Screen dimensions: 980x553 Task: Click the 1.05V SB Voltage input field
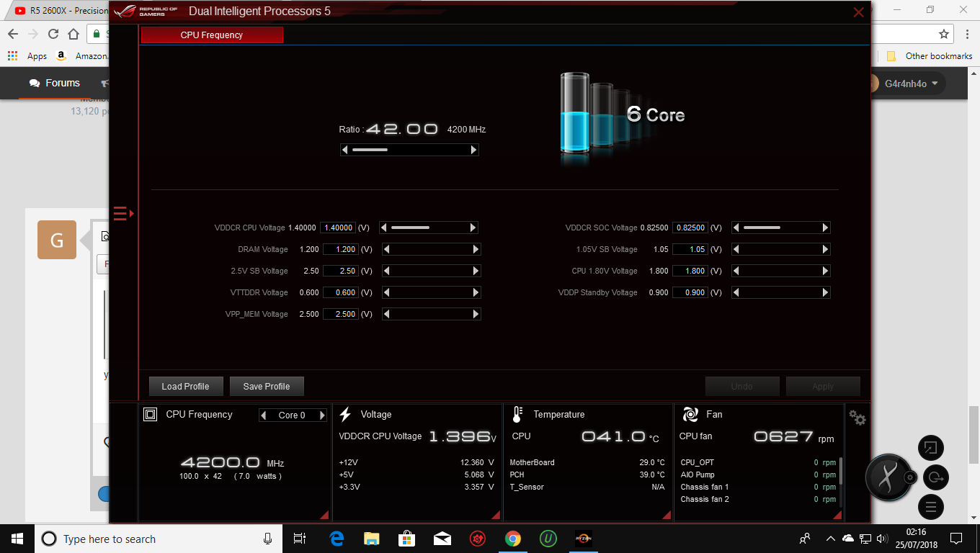[690, 249]
